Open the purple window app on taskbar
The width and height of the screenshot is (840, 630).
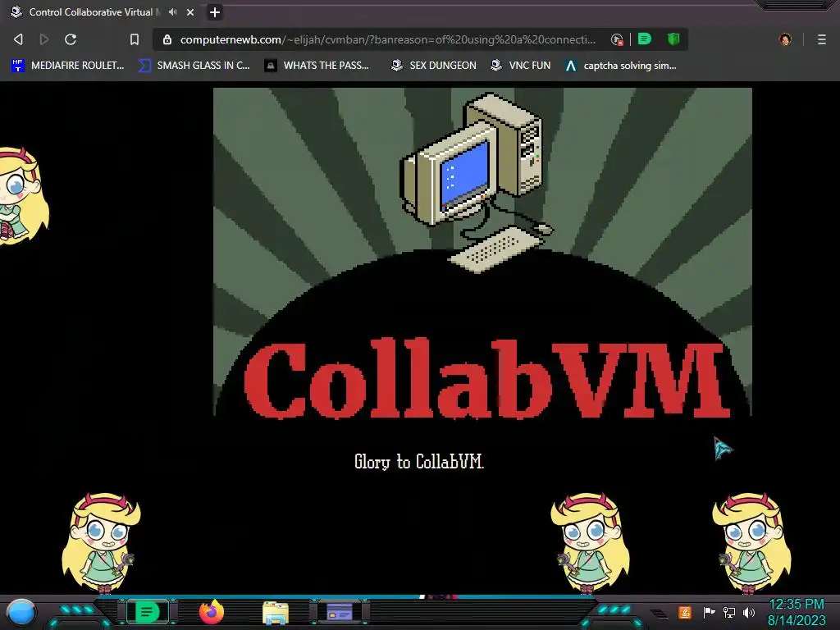[x=340, y=611]
